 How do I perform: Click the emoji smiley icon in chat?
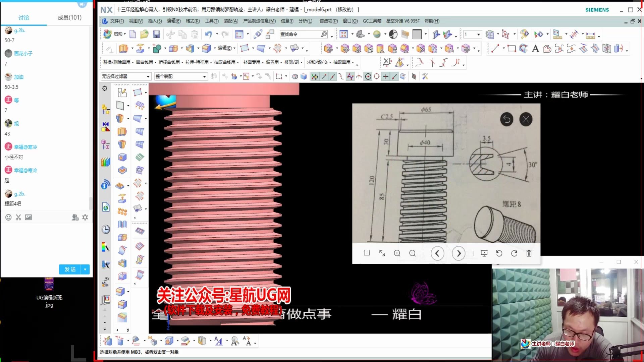8,217
